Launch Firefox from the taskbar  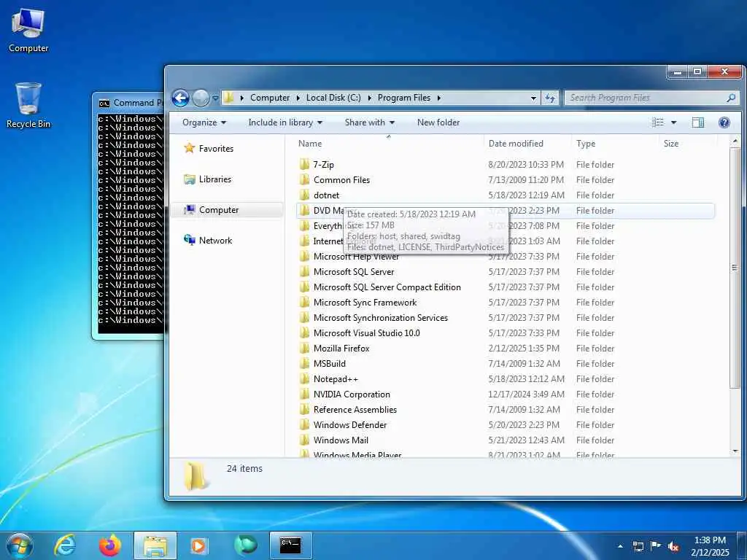(110, 545)
